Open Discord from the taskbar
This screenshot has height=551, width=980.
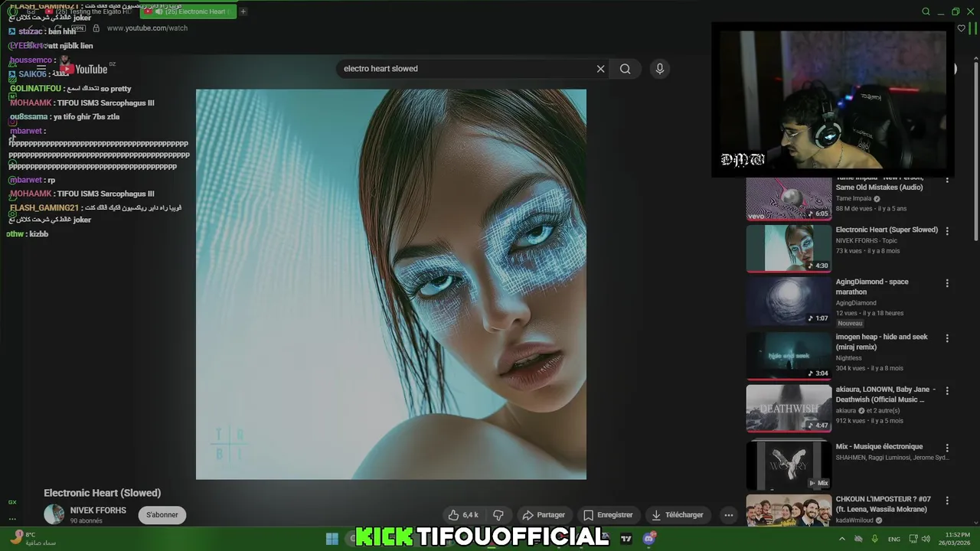(650, 539)
